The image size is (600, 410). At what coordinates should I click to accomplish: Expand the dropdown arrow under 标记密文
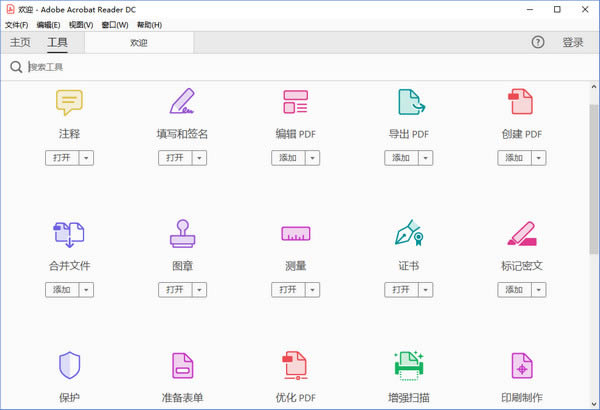tap(538, 290)
